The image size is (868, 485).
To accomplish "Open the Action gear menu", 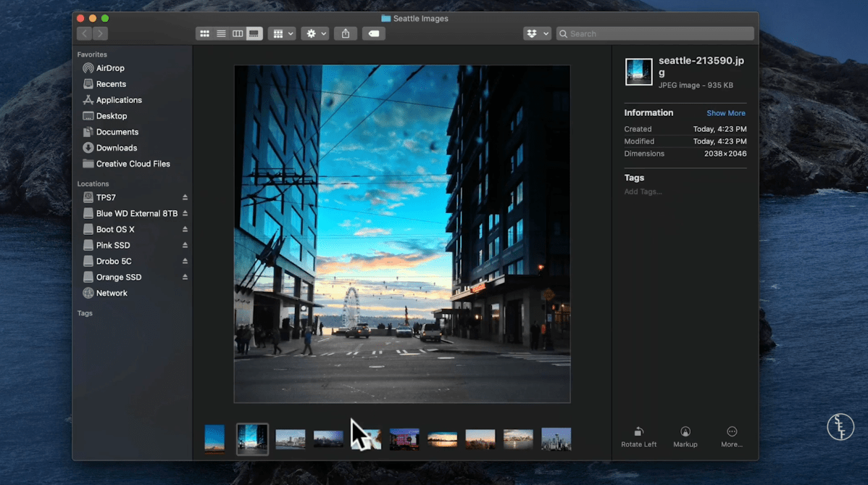I will [x=314, y=33].
